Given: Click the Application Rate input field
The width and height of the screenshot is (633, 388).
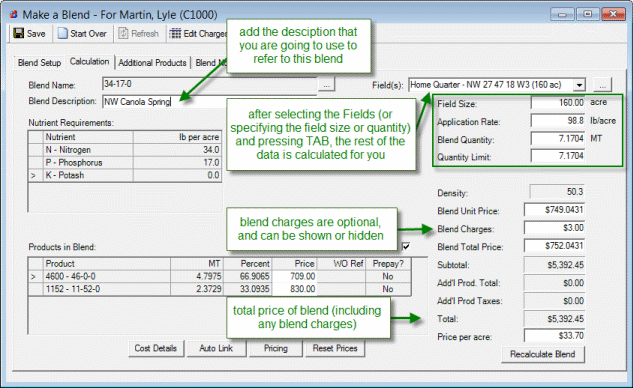Looking at the screenshot, I should (558, 121).
